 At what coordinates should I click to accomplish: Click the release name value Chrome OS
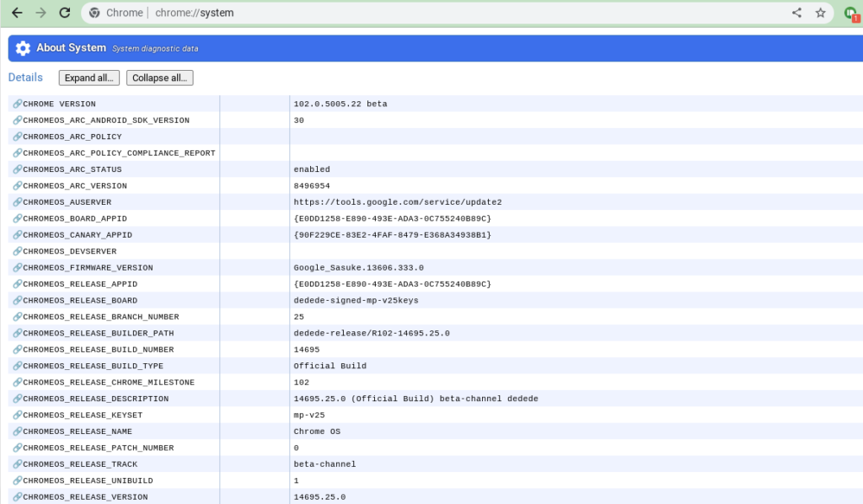coord(317,432)
